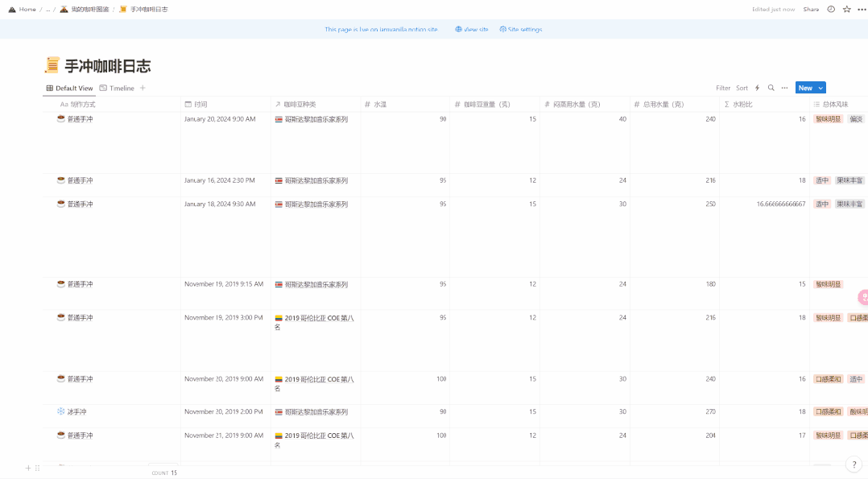Expand the collapsed breadcrumb ellipsis

coord(48,10)
